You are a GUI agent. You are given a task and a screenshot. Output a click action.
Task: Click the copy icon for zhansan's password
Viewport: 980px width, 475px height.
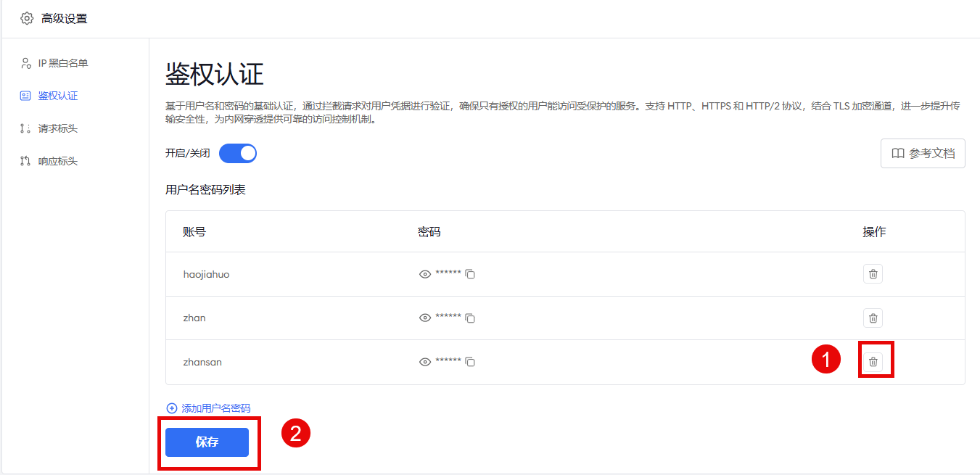[x=469, y=361]
